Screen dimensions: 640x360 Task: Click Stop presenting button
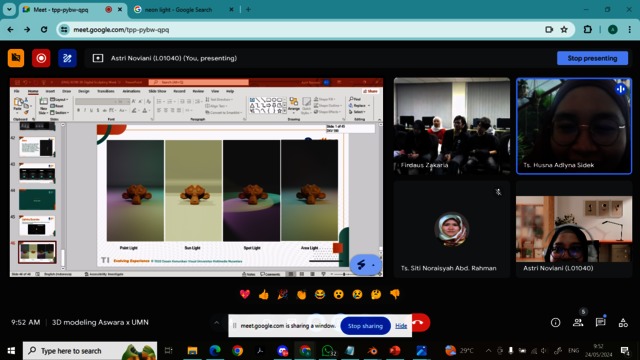[592, 58]
